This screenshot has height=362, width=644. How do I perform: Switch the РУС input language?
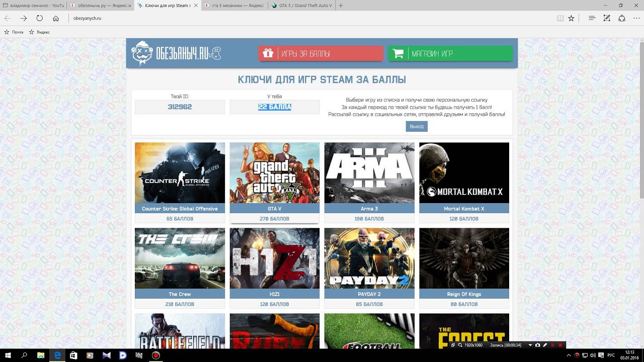tap(611, 355)
